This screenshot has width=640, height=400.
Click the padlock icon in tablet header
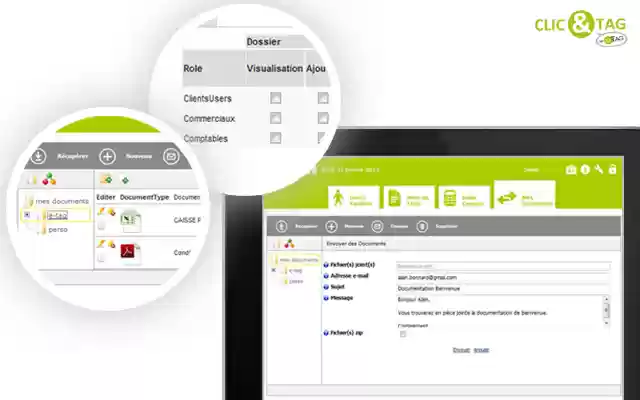point(612,169)
